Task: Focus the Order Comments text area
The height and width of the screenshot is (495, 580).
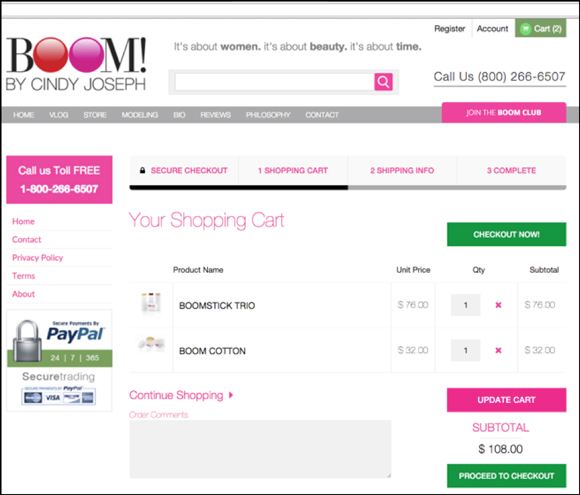Action: [260, 449]
